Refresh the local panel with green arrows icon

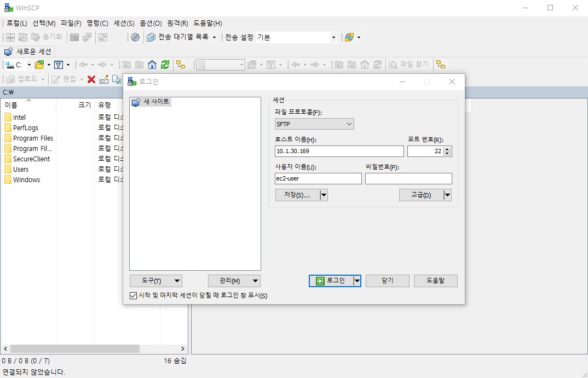click(x=165, y=65)
